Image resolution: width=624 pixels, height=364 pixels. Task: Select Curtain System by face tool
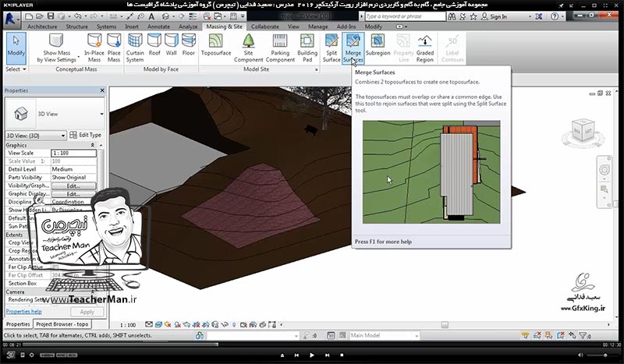click(135, 48)
